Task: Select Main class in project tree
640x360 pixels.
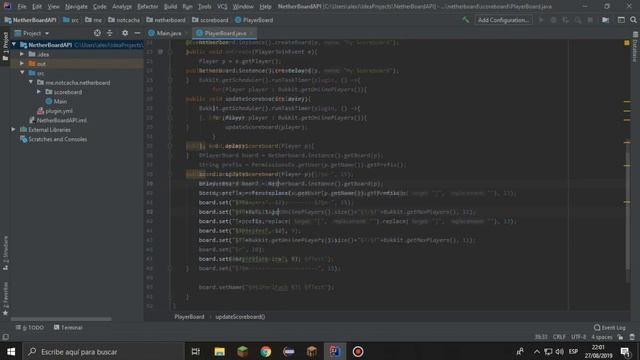Action: tap(56, 101)
